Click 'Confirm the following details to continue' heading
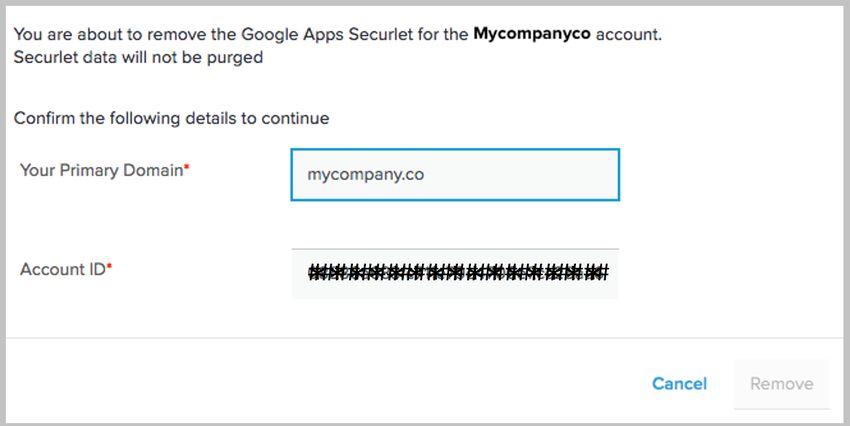 pyautogui.click(x=171, y=118)
